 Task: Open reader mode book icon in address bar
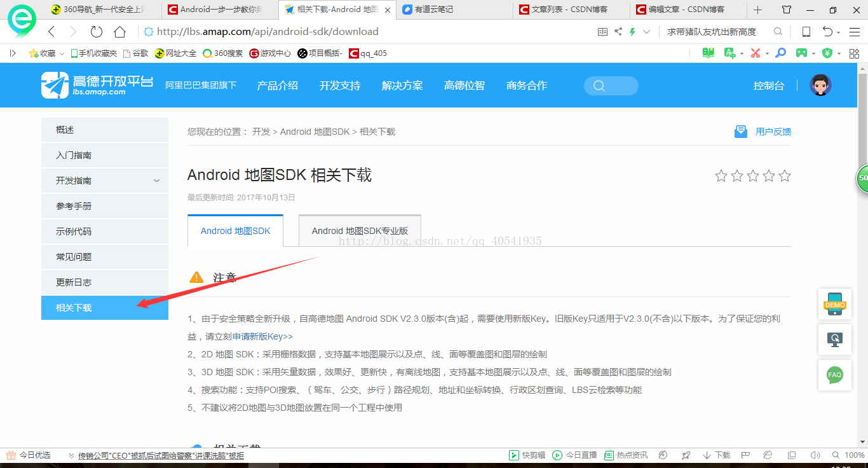coord(602,32)
